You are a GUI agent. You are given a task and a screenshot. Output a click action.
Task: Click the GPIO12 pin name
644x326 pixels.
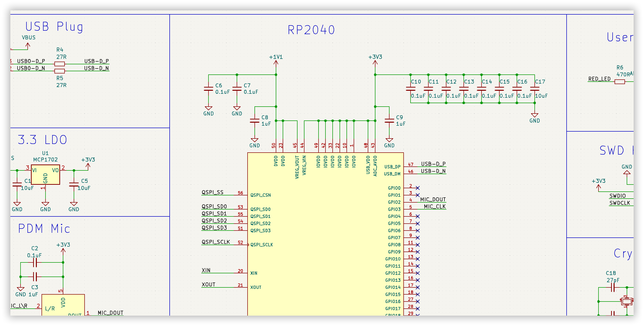[393, 273]
